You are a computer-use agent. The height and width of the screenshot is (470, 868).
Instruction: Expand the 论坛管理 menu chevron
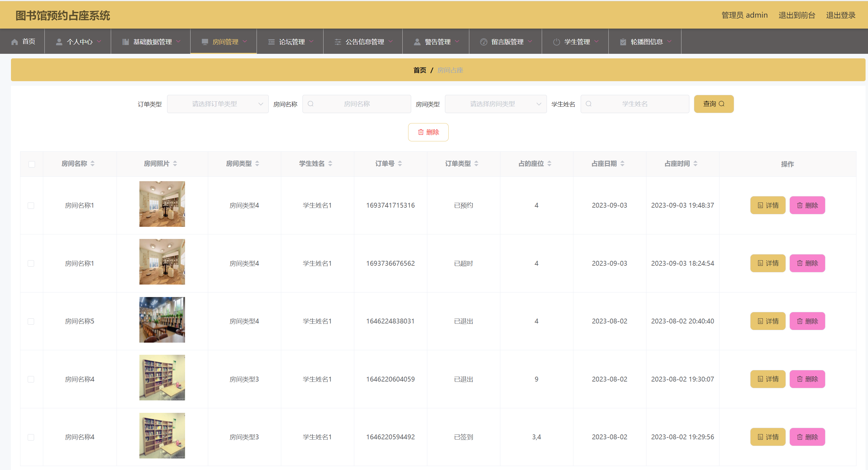point(311,41)
